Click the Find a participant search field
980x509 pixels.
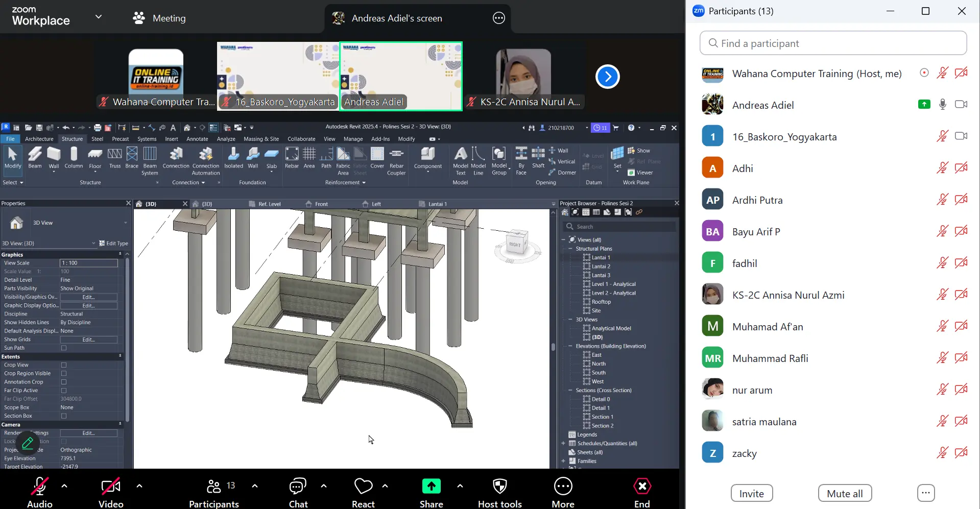click(x=833, y=43)
